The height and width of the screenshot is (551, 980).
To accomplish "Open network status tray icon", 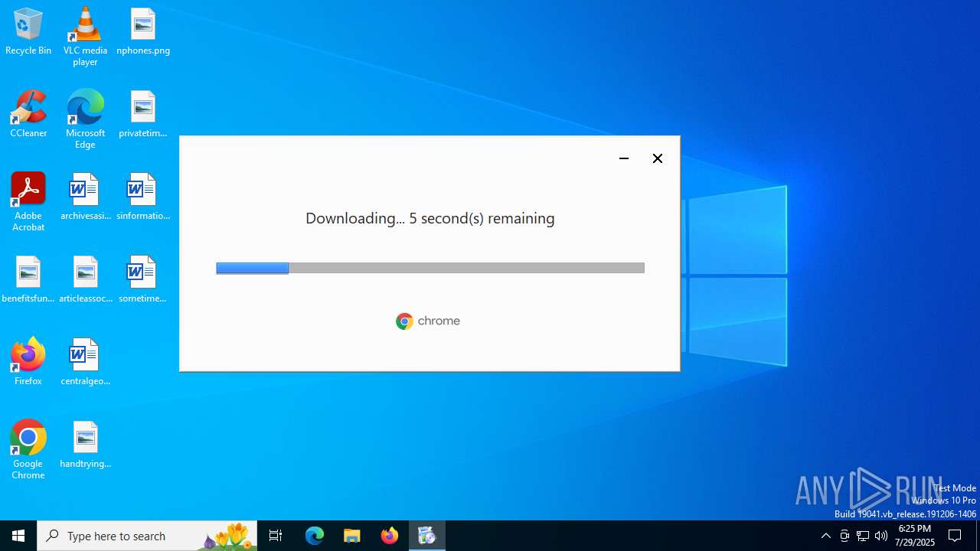I will (x=863, y=536).
